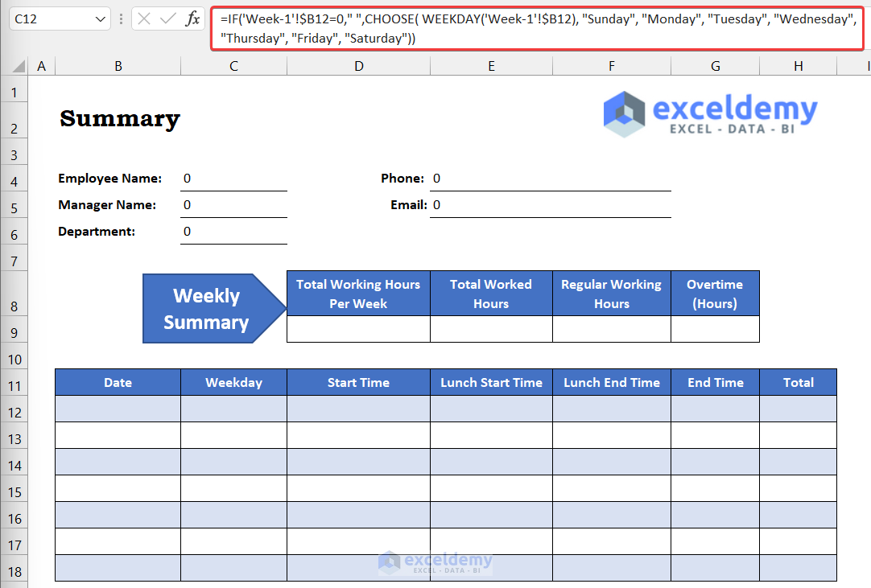Click the Select All corner triangle
Screen dimensions: 871x588
coord(19,67)
